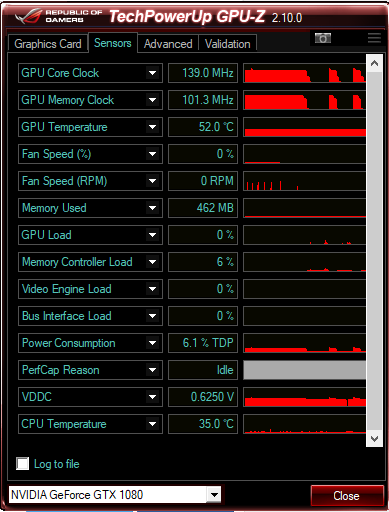Viewport: 389px width, 512px height.
Task: Click the Video Engine Load label
Action: 67,289
